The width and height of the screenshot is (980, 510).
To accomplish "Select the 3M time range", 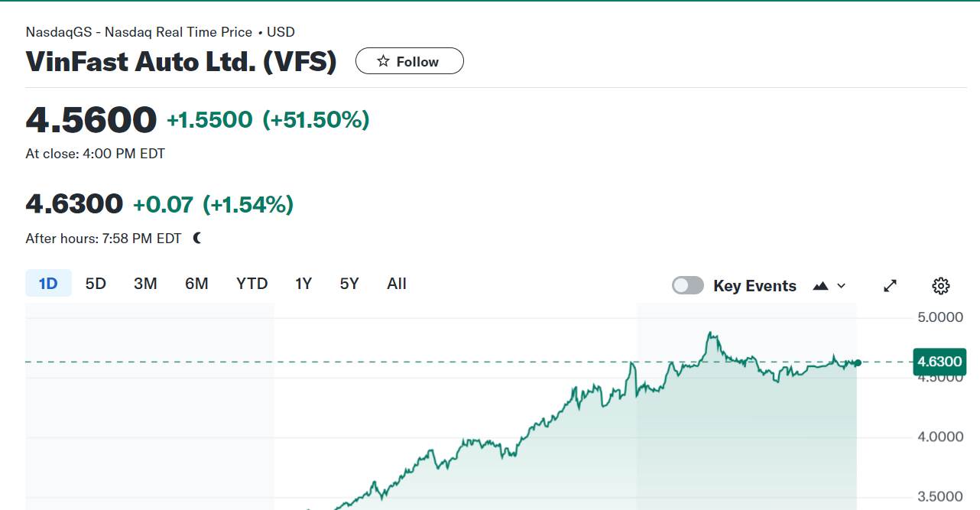I will pyautogui.click(x=145, y=284).
